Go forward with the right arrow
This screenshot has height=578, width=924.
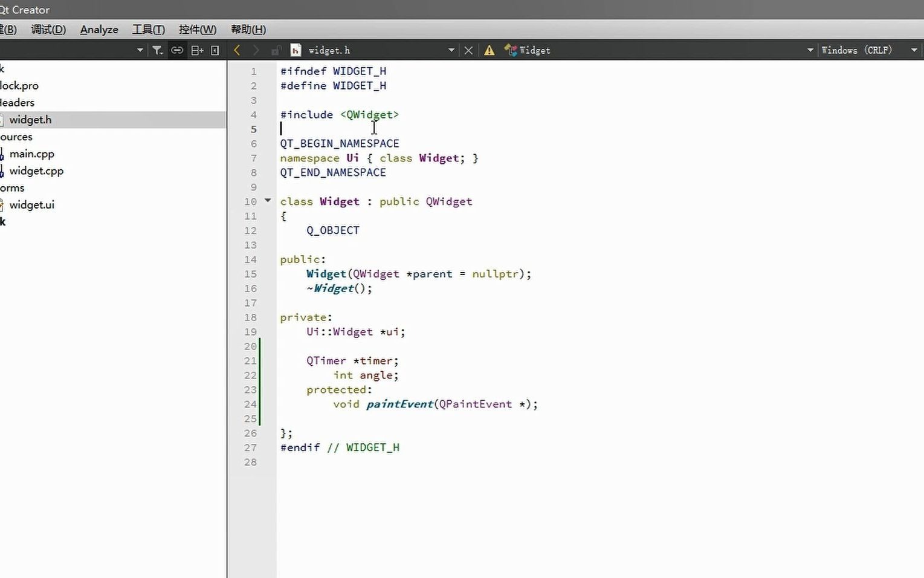[x=256, y=50]
